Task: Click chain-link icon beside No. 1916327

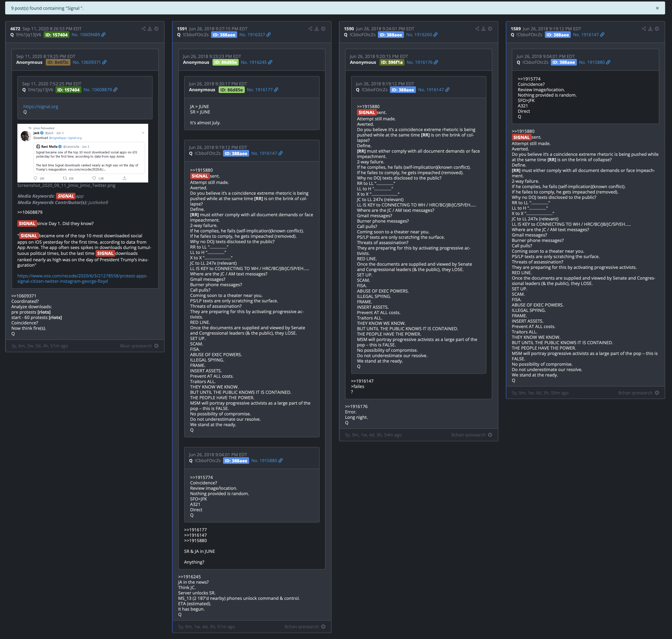Action: (269, 35)
